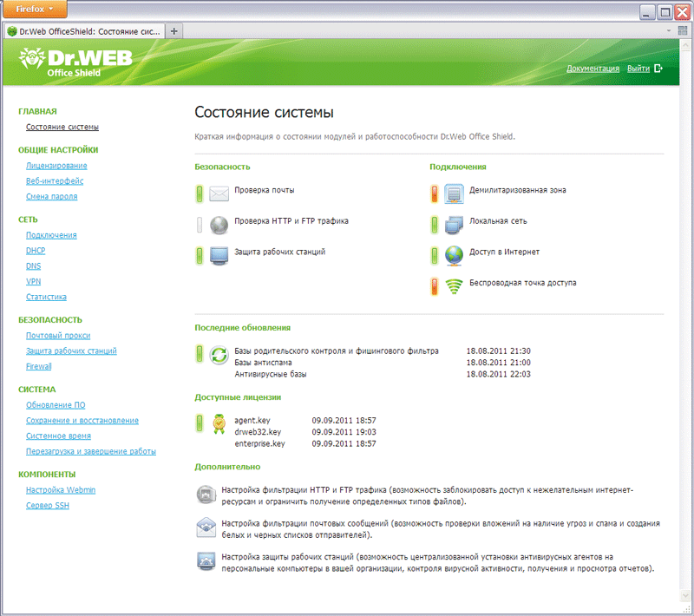This screenshot has width=694, height=616.
Task: Open the Firefox application menu button
Action: (35, 9)
